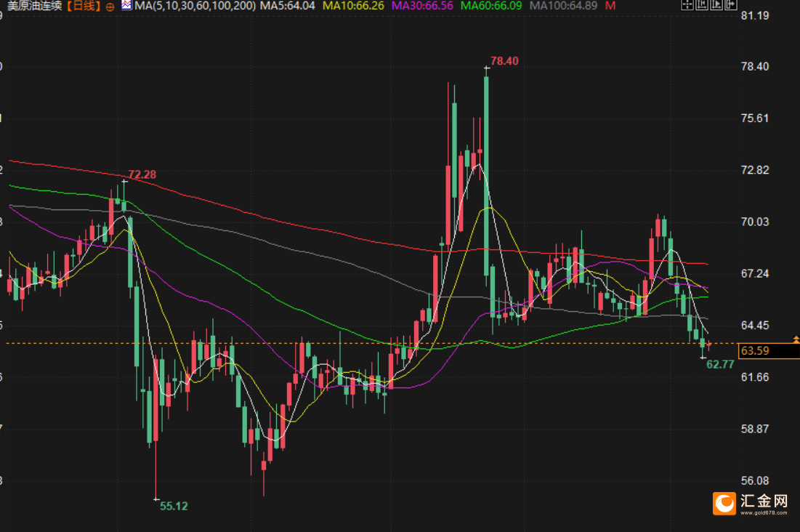
Task: Click the yellow MA10:66.26 legend value
Action: coord(354,6)
